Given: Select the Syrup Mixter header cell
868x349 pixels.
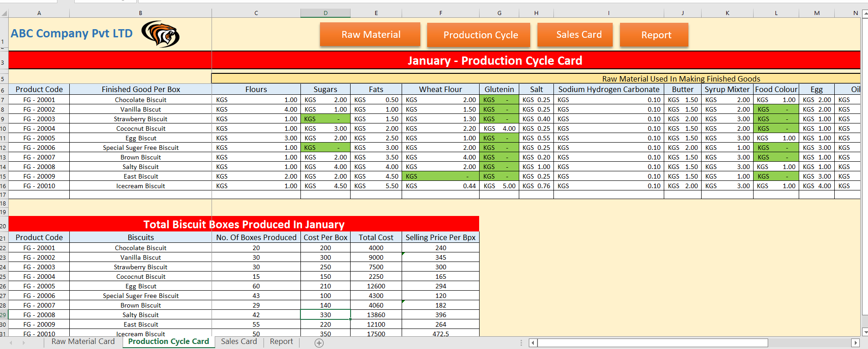Looking at the screenshot, I should click(x=727, y=89).
